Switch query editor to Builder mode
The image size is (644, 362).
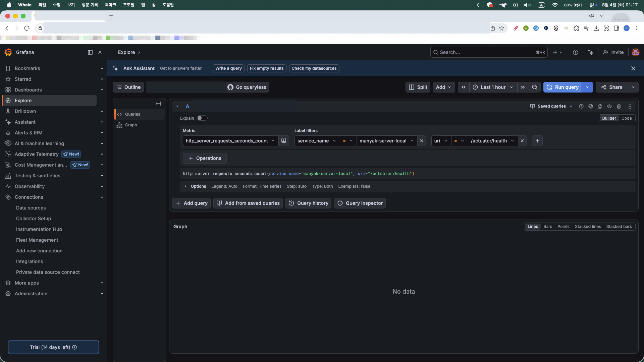(609, 118)
